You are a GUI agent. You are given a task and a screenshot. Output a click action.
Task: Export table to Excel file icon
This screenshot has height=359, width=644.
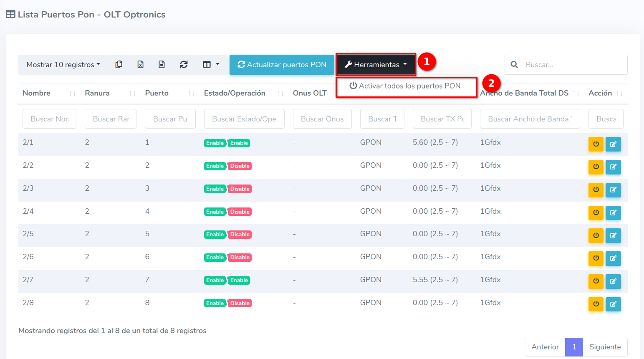coord(141,64)
